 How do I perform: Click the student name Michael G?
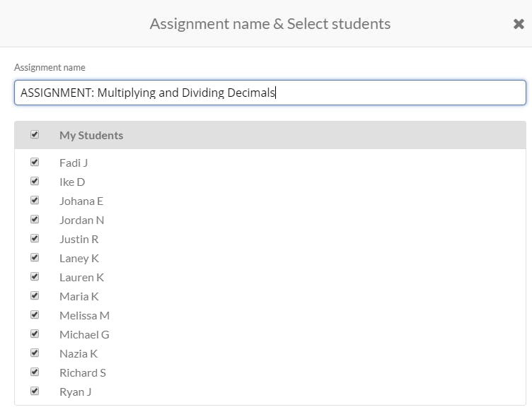84,334
